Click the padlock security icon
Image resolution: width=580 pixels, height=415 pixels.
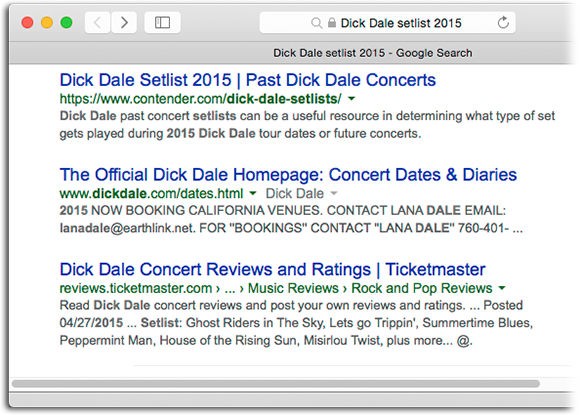click(332, 23)
